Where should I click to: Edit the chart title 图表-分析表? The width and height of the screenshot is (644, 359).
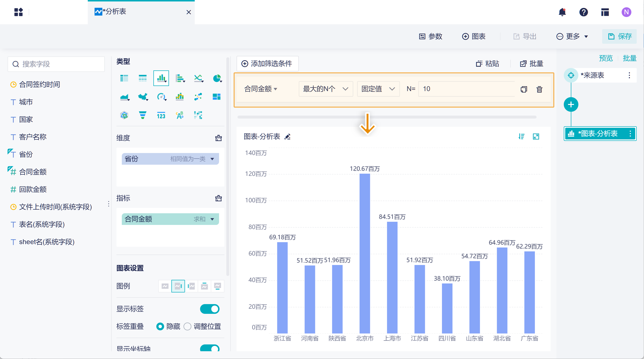[x=288, y=137]
